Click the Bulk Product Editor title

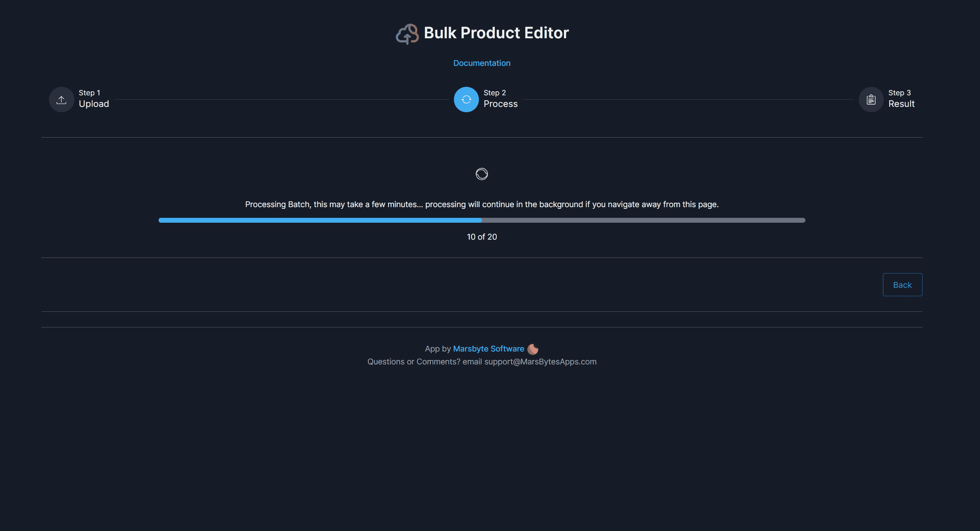(496, 33)
